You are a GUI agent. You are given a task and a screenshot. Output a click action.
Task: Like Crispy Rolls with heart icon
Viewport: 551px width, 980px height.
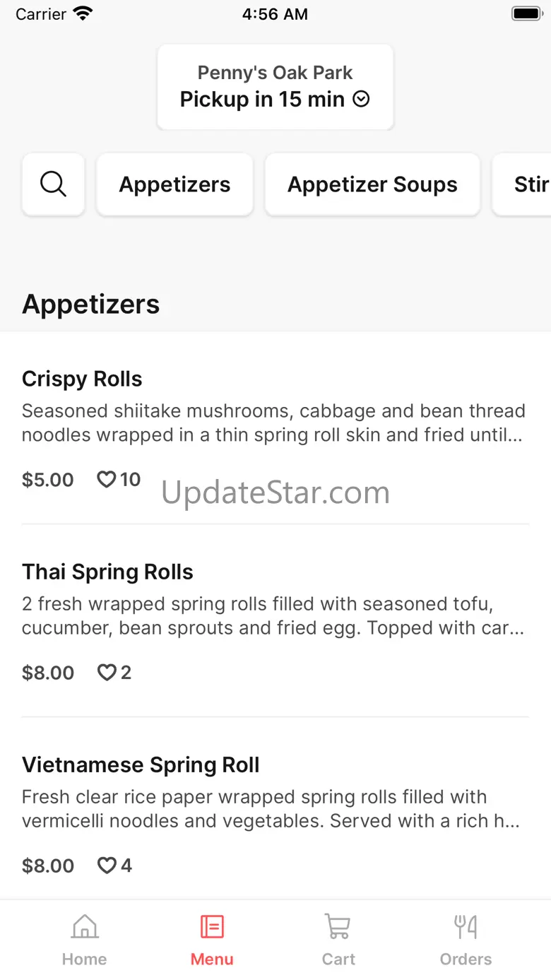(106, 480)
